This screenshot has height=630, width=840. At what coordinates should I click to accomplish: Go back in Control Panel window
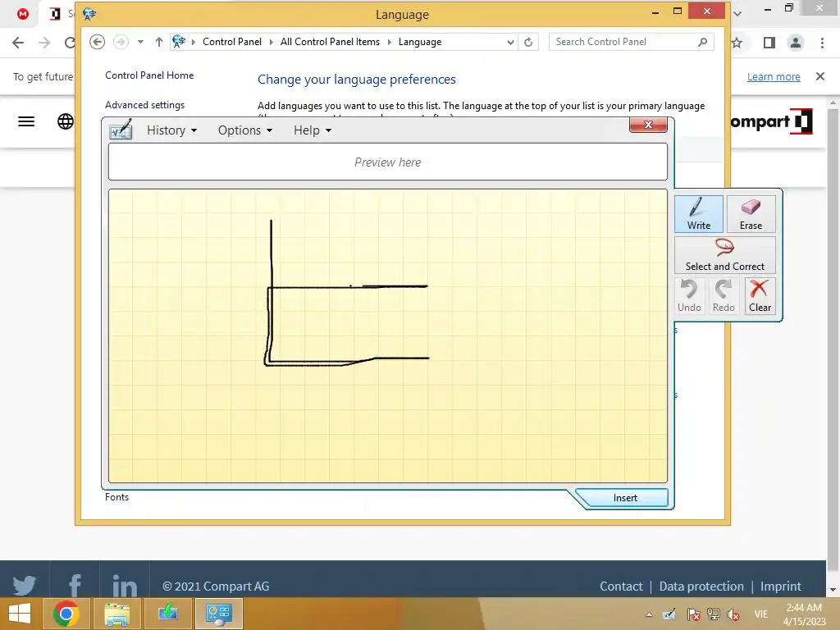click(97, 42)
